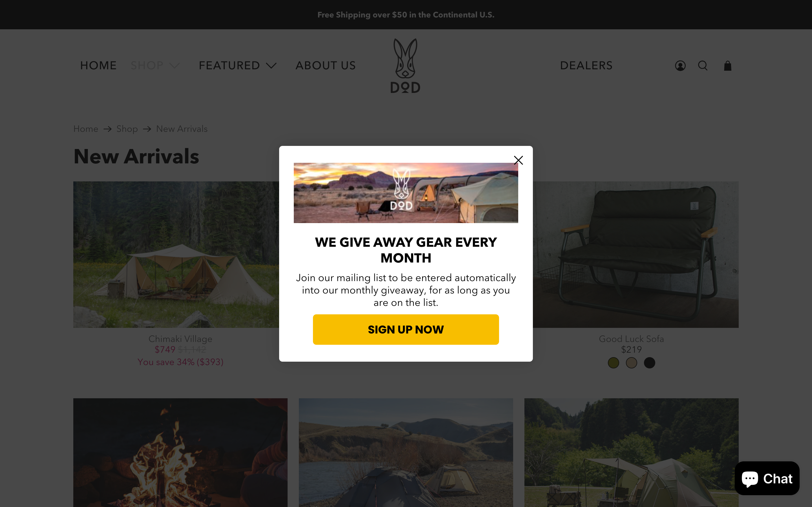Image resolution: width=812 pixels, height=507 pixels.
Task: Select the black Good Luck Sofa swatch
Action: coord(650,363)
